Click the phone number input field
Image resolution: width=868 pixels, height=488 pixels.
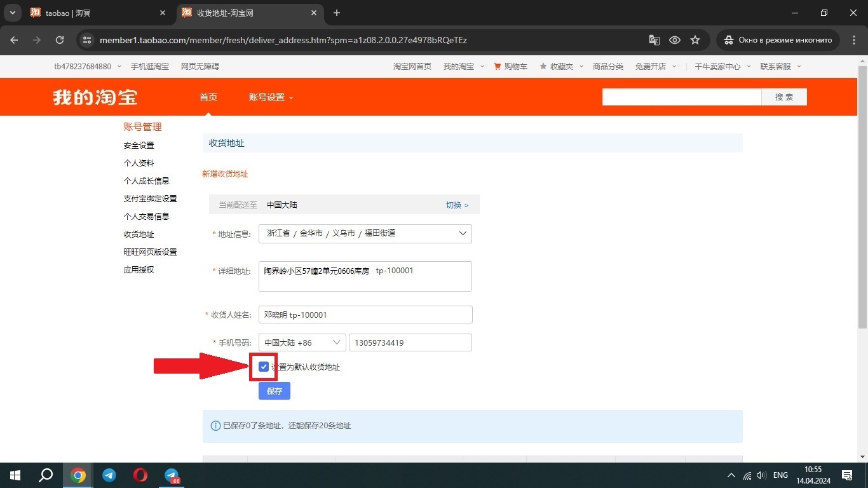click(410, 342)
